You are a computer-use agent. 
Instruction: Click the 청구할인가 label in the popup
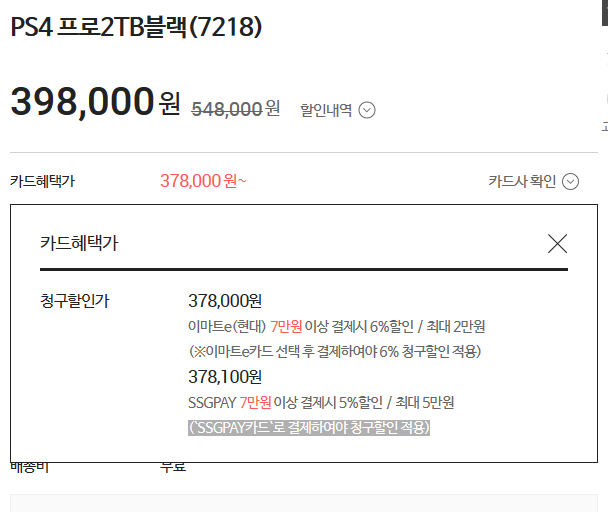75,300
